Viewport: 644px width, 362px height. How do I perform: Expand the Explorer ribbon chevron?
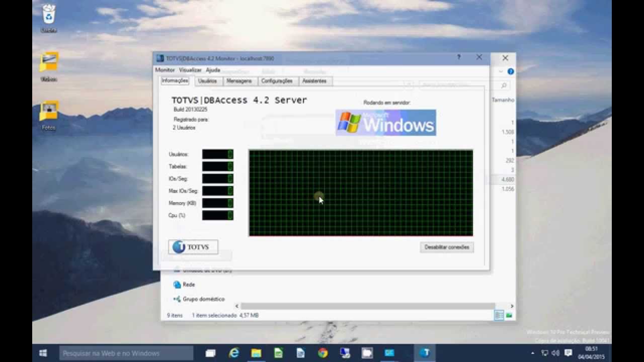pos(501,71)
